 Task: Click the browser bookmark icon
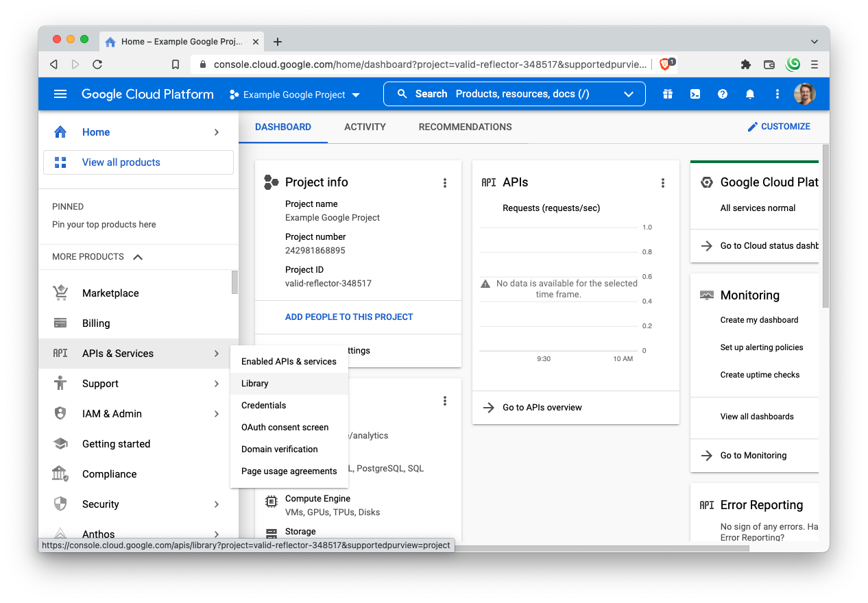click(176, 64)
